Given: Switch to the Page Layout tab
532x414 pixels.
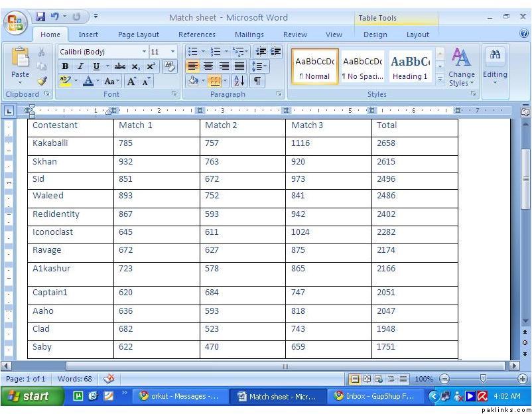Looking at the screenshot, I should (x=139, y=34).
